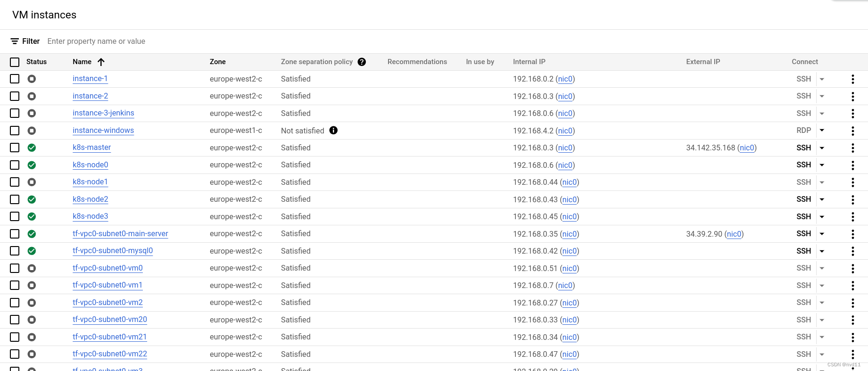
Task: Click running status icon of k8s-master
Action: click(32, 148)
